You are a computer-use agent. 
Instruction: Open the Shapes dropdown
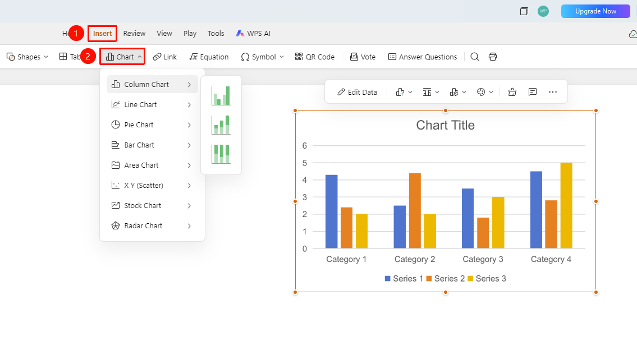[x=27, y=57]
